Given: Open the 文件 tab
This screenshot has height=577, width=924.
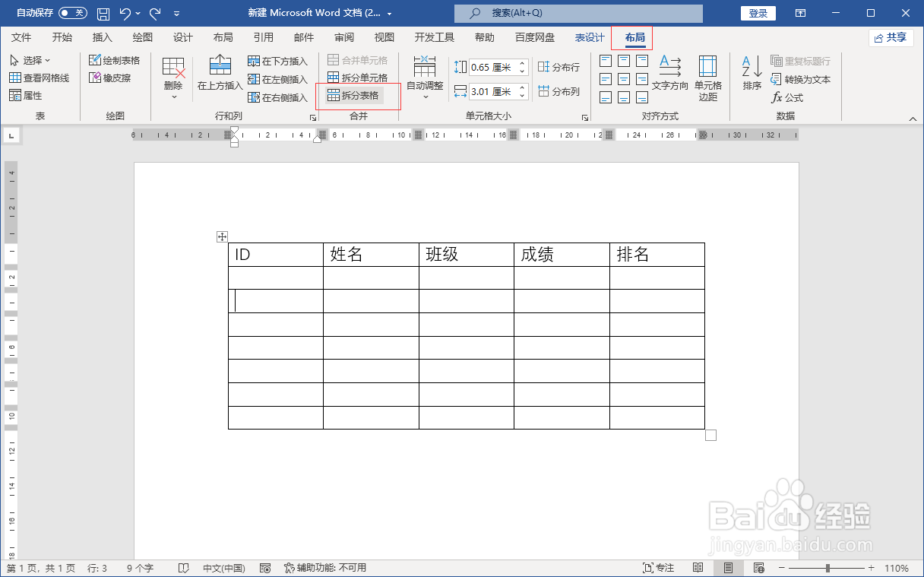Looking at the screenshot, I should pos(21,37).
